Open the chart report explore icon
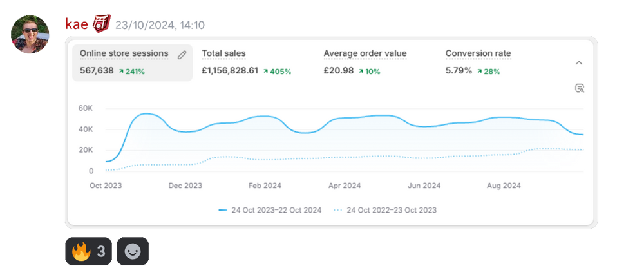This screenshot has width=644, height=277. (x=579, y=88)
